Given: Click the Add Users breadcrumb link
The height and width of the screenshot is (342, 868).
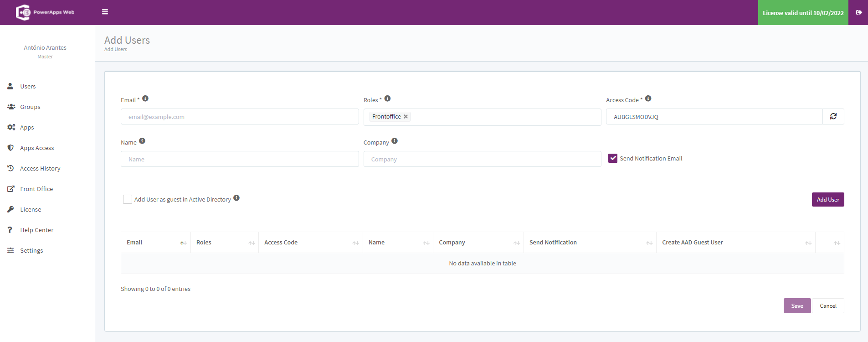Looking at the screenshot, I should (x=116, y=49).
